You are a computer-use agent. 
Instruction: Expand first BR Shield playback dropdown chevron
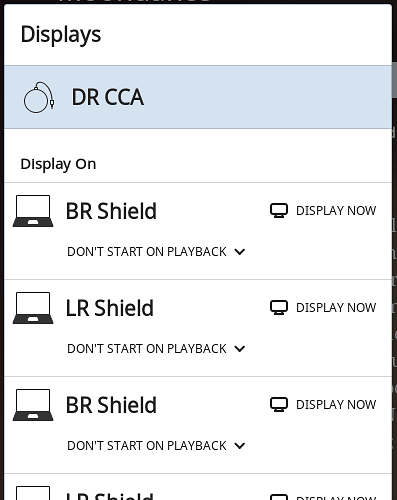(240, 252)
